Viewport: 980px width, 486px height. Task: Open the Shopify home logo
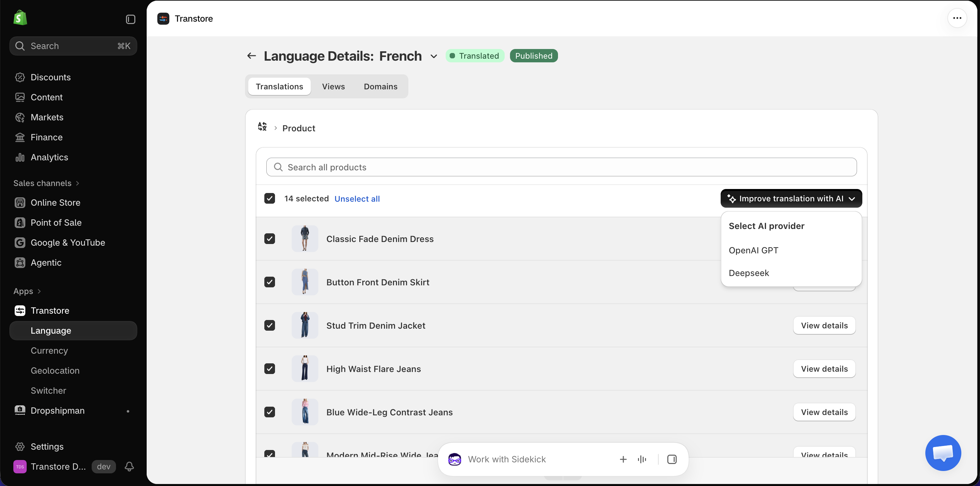20,18
